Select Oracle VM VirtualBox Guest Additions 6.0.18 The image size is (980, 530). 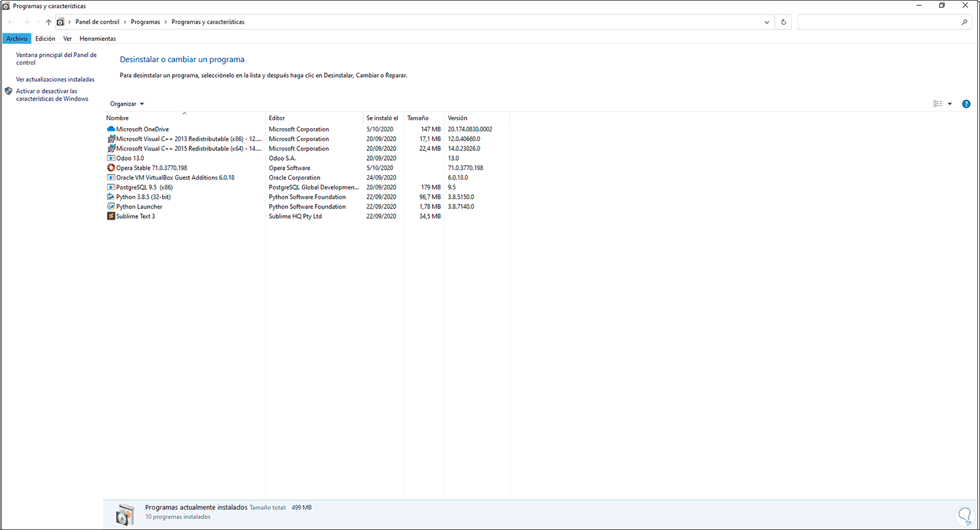point(175,178)
